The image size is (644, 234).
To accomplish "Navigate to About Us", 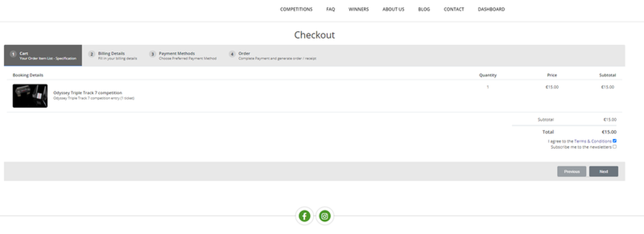I will click(393, 9).
